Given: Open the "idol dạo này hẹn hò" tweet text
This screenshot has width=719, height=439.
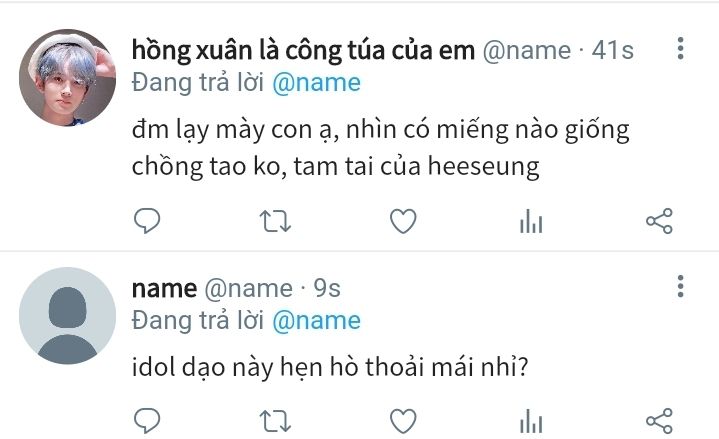Looking at the screenshot, I should click(x=330, y=367).
